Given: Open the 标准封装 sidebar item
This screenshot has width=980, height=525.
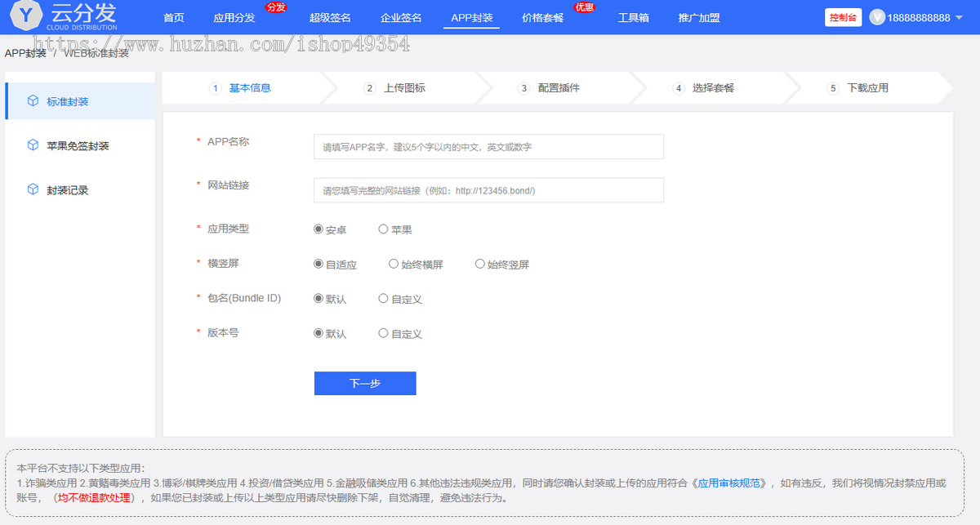Looking at the screenshot, I should tap(80, 101).
